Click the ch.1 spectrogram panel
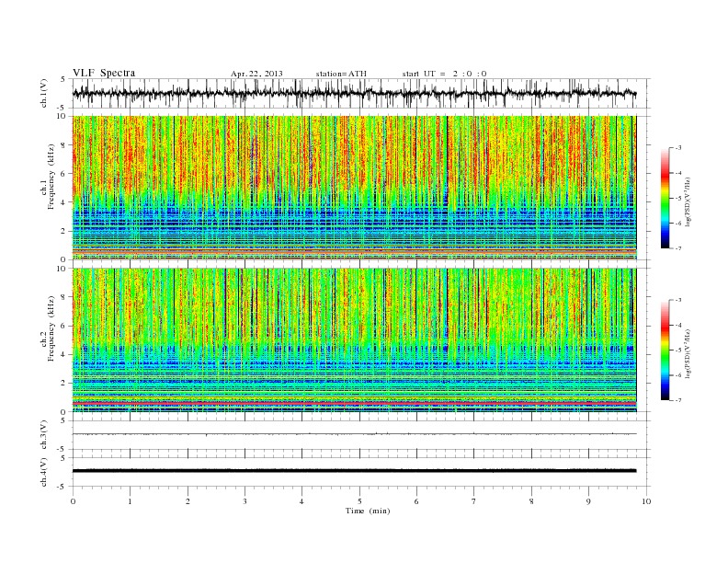 pos(354,188)
